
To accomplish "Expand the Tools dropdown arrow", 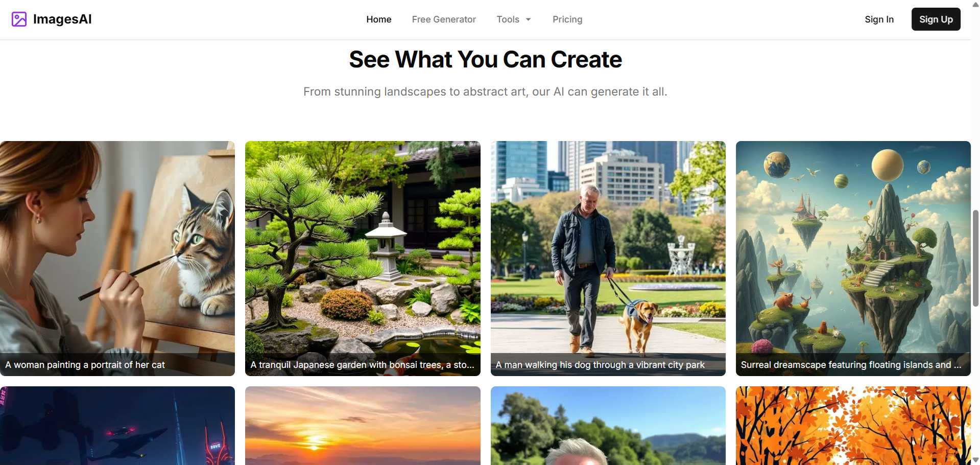I will (x=528, y=19).
